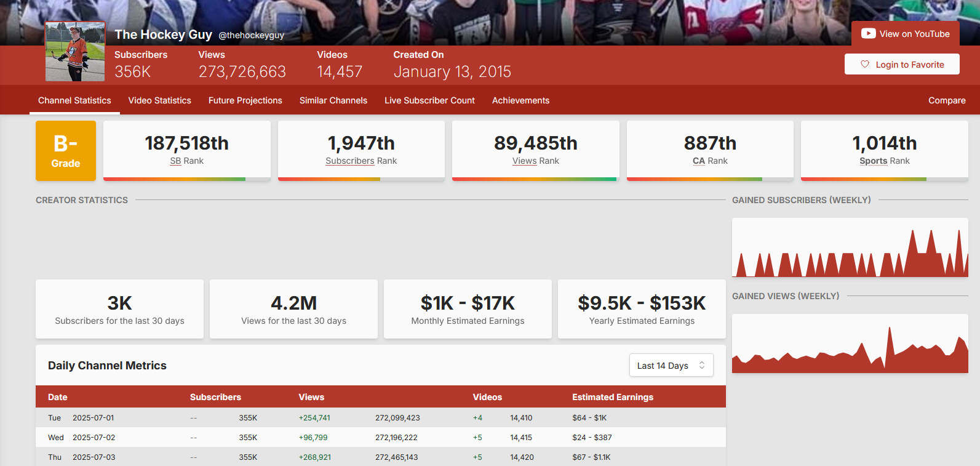Click the 272,196,222 total views cell
This screenshot has height=466, width=980.
click(396, 437)
